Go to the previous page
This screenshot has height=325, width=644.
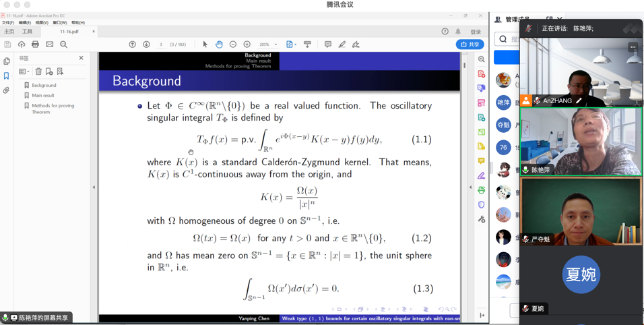pyautogui.click(x=133, y=45)
